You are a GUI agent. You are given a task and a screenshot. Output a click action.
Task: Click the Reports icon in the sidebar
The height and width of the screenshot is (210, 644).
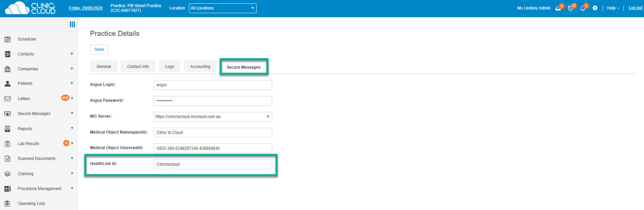click(7, 129)
